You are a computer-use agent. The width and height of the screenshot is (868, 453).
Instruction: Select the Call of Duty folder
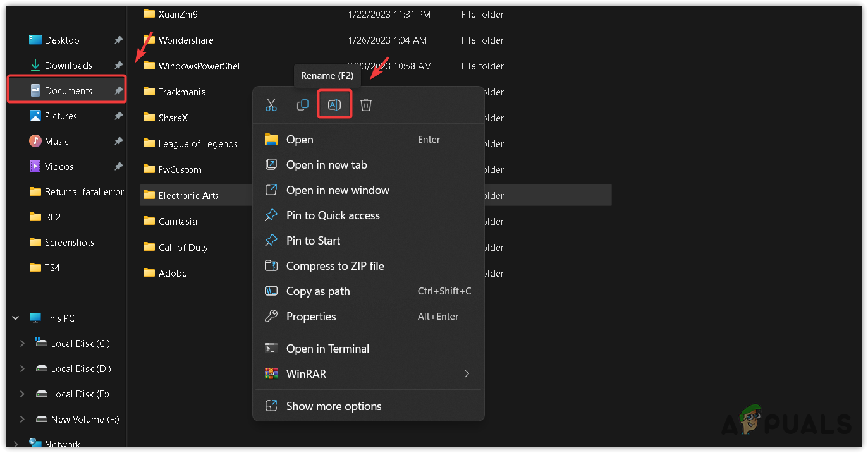tap(183, 248)
